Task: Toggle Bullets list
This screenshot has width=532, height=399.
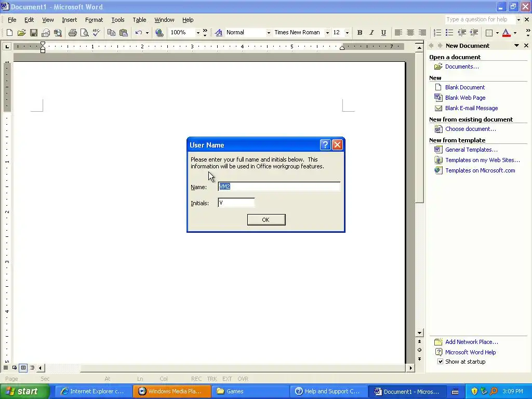Action: tap(449, 33)
